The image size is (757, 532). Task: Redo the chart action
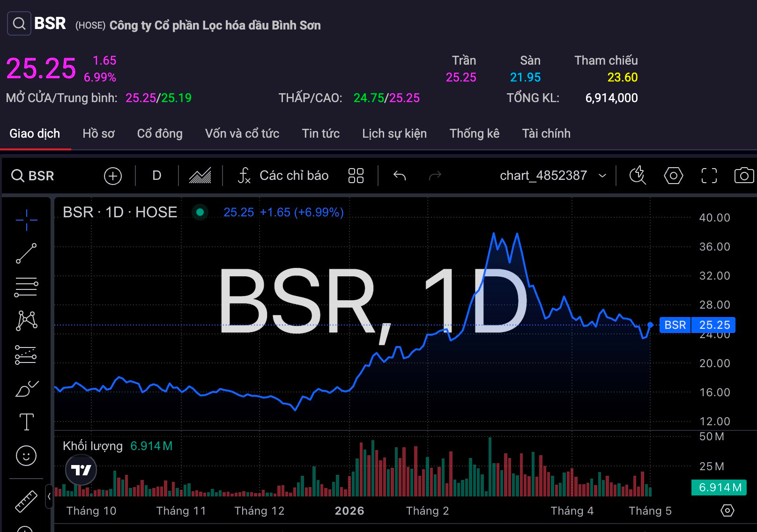click(x=435, y=176)
